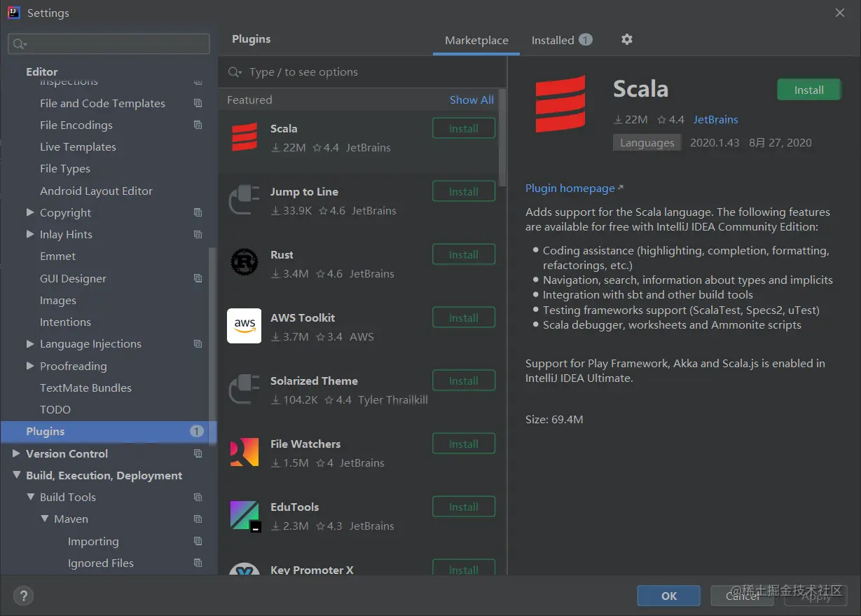This screenshot has width=861, height=616.
Task: Open the Emmet settings entry
Action: coord(57,256)
